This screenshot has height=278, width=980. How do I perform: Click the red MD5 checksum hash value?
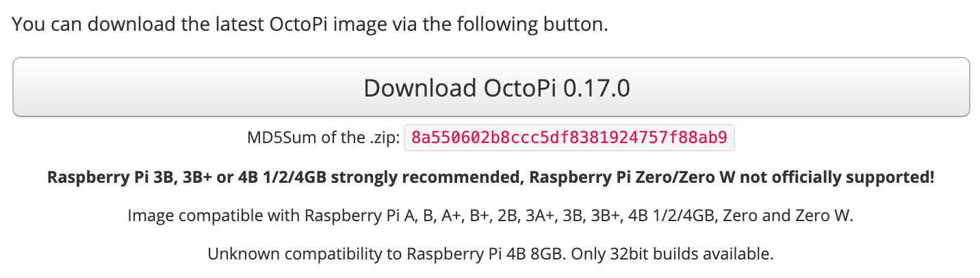point(569,138)
